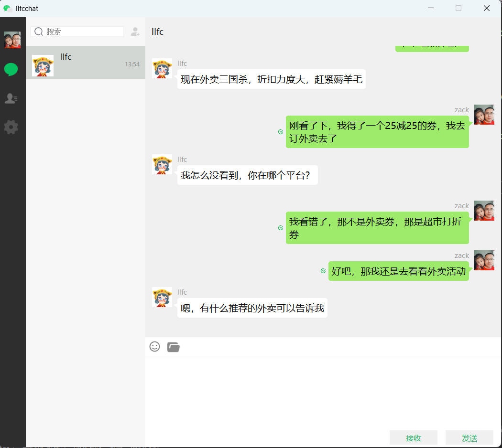502x448 pixels.
Task: Click the 接收 receive button
Action: 413,437
